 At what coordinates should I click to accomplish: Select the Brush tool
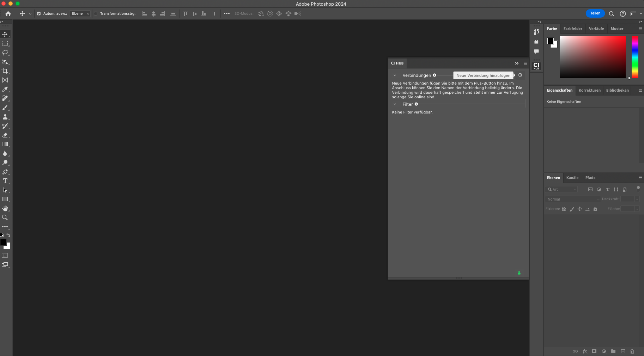[x=5, y=108]
